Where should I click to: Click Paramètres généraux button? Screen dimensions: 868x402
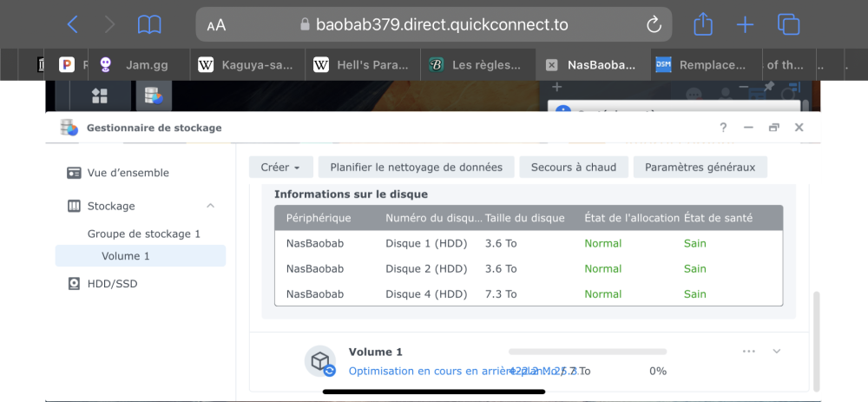click(x=700, y=168)
